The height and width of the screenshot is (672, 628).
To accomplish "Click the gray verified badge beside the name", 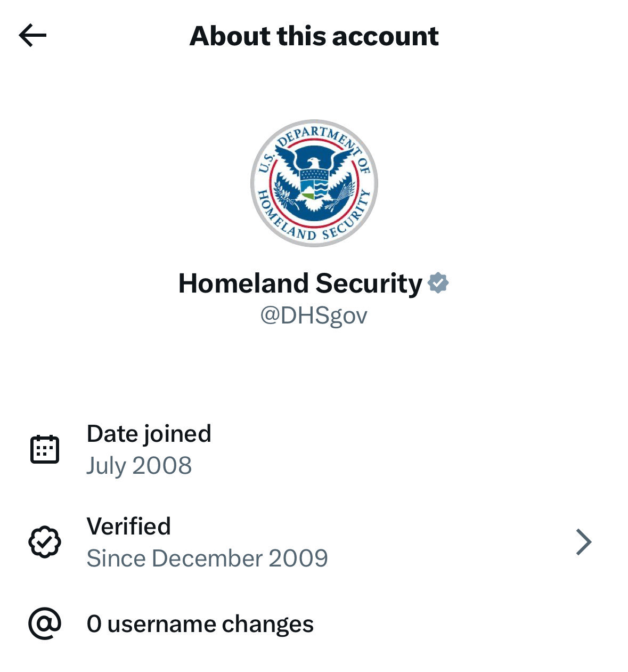I will click(438, 283).
